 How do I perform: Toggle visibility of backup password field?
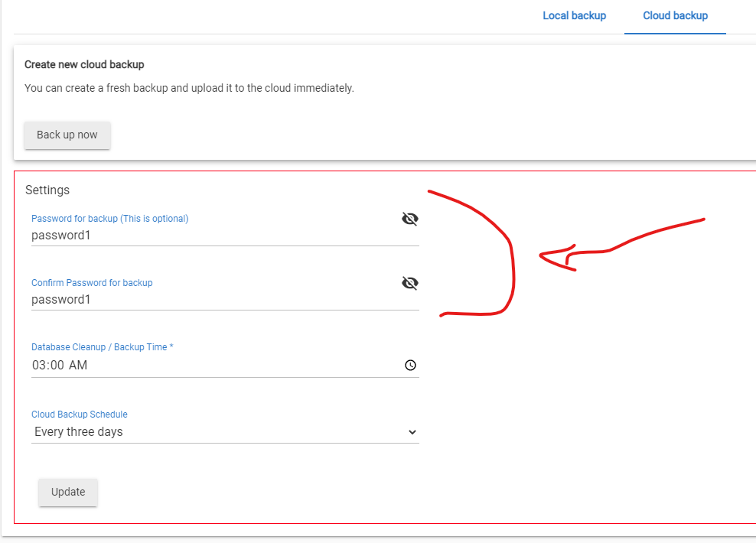[410, 219]
